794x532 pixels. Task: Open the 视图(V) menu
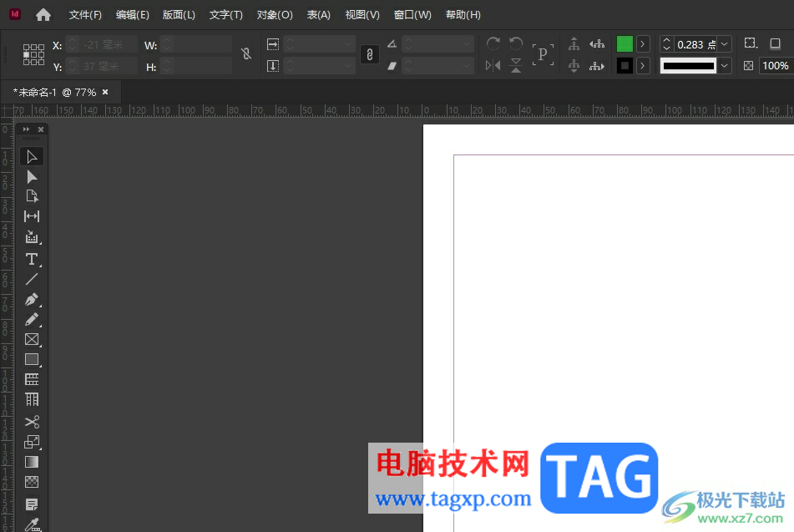click(362, 15)
